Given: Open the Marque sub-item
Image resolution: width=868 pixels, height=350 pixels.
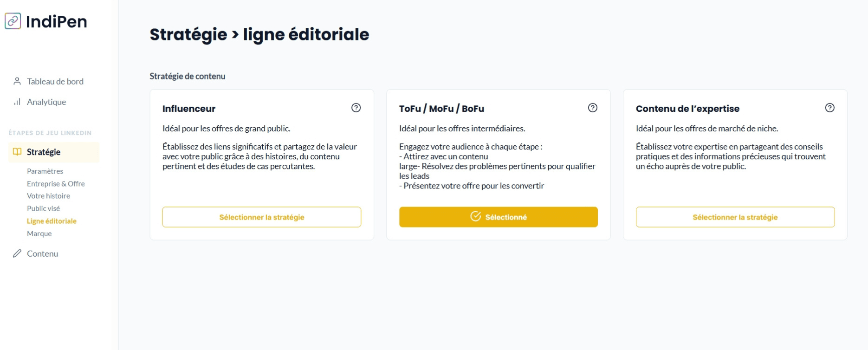Looking at the screenshot, I should [x=39, y=233].
